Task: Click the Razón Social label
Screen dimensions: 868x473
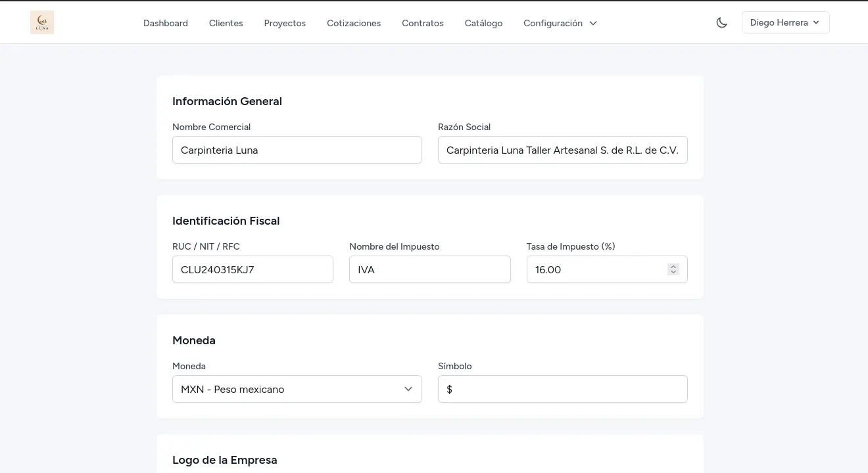Action: (464, 127)
